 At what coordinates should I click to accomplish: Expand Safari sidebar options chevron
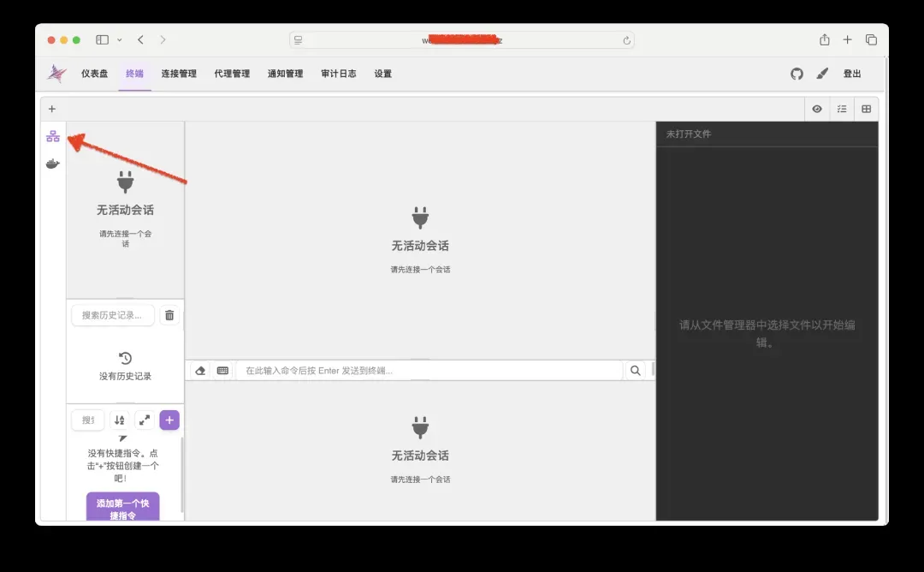(120, 40)
